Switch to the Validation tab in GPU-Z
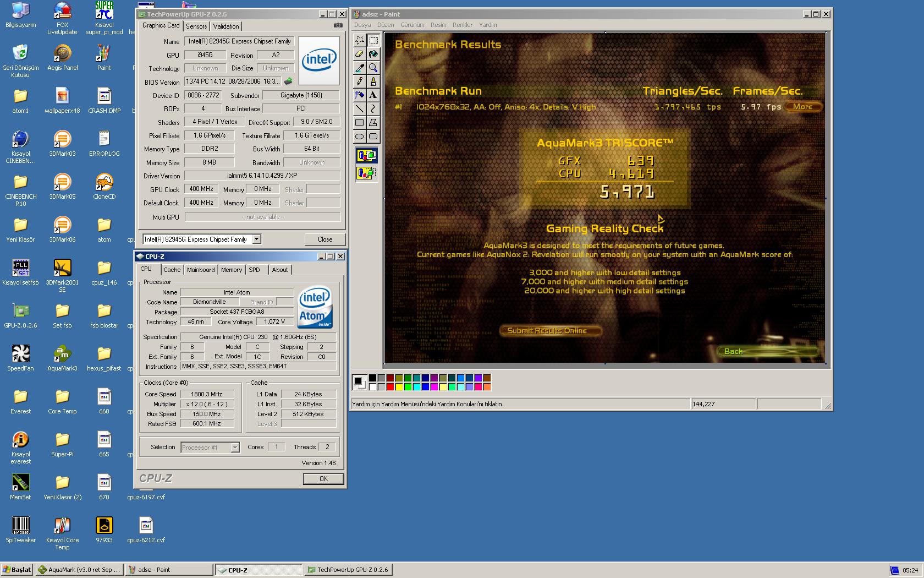The height and width of the screenshot is (578, 924). coord(226,26)
